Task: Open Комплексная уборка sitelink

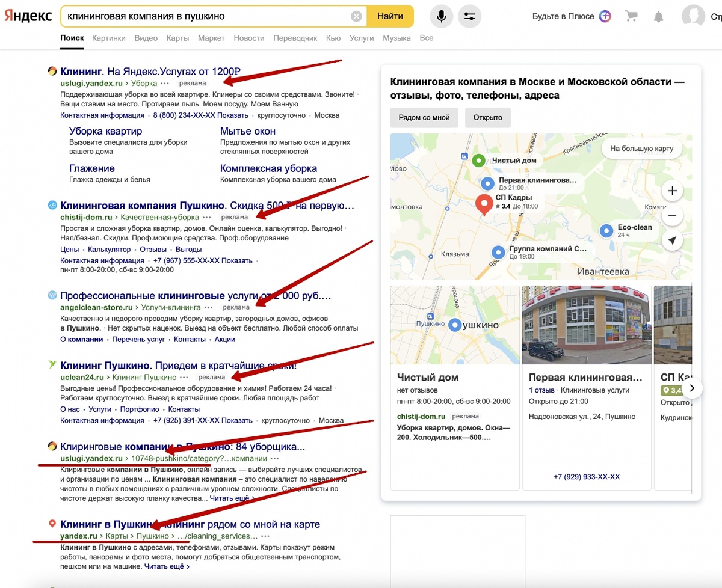Action: click(x=269, y=168)
